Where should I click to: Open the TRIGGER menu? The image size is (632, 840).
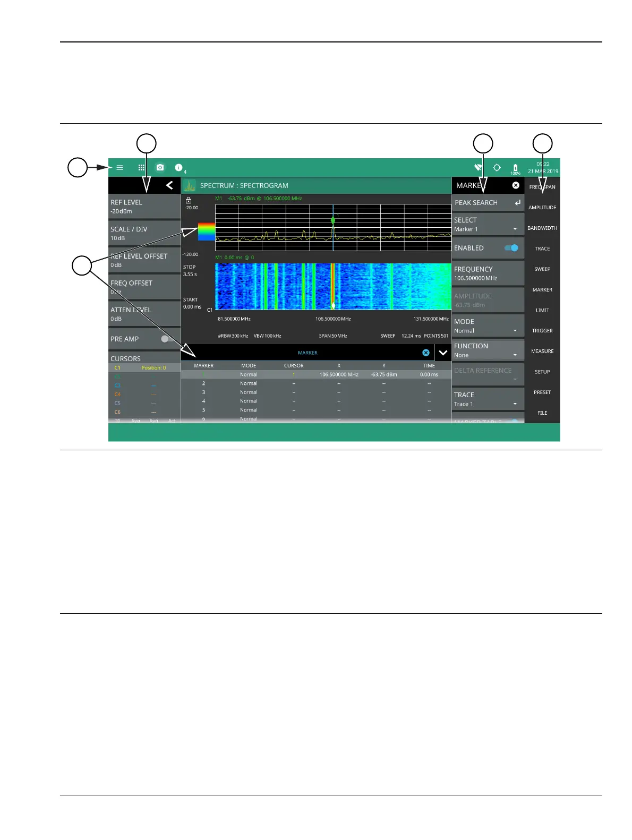point(542,331)
